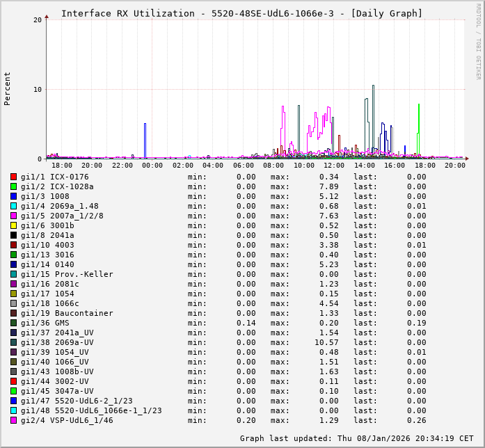Click the 'Percent' y-axis label
This screenshot has width=485, height=448.
[x=7, y=89]
